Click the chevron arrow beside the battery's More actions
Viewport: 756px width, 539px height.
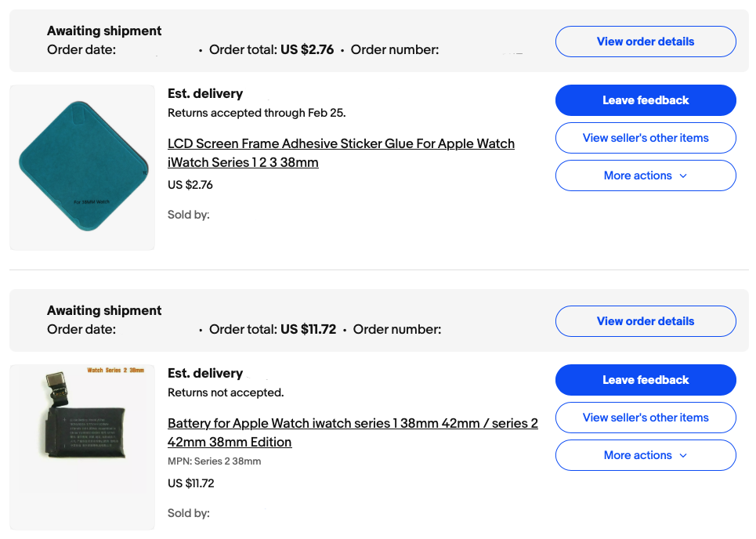[683, 455]
